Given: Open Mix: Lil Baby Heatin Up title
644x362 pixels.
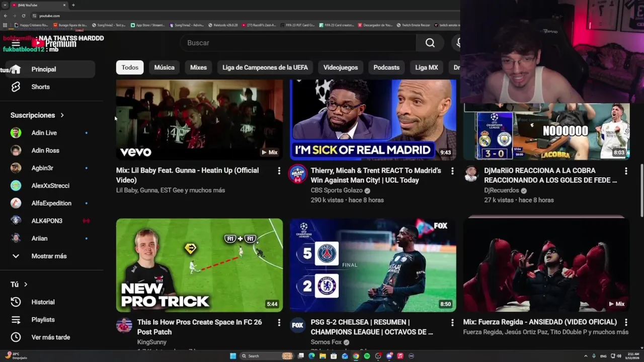Looking at the screenshot, I should tap(187, 175).
